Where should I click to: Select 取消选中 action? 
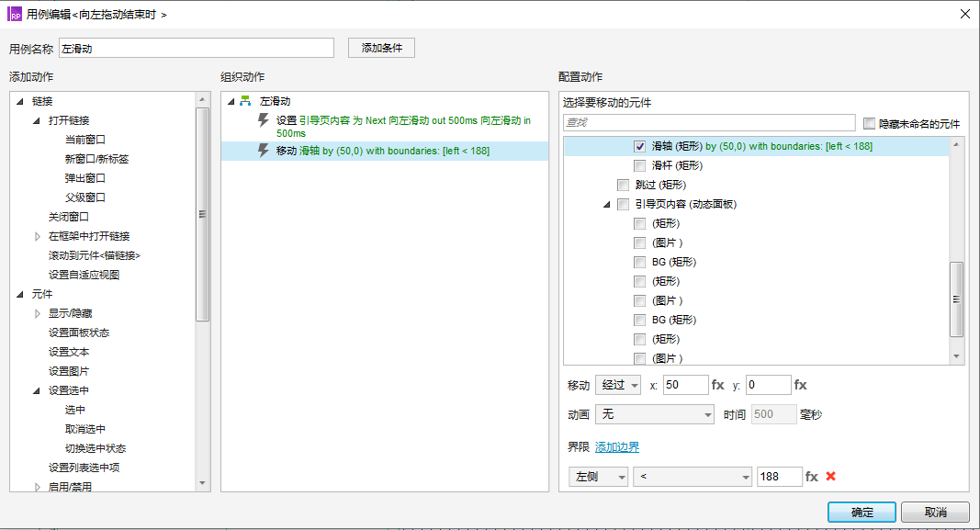(85, 429)
